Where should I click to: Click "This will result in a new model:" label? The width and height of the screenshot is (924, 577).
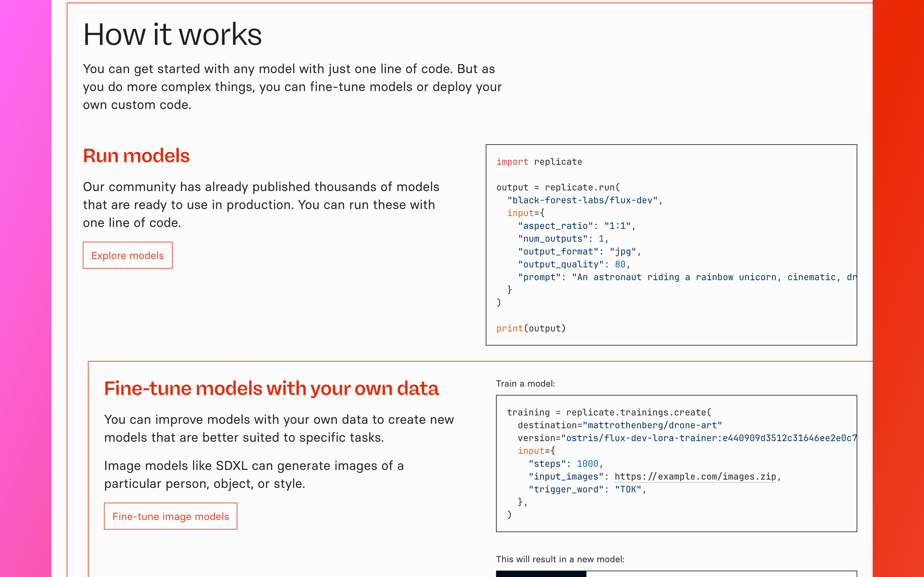coord(560,559)
